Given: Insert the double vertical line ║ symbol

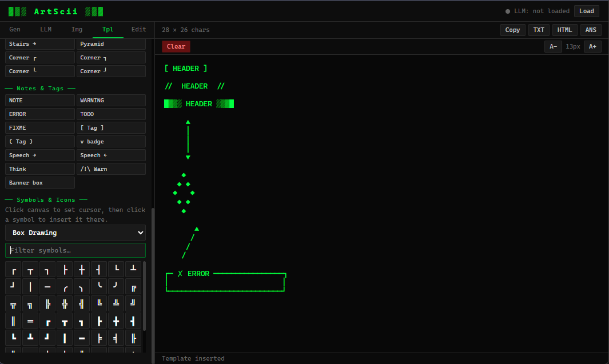Looking at the screenshot, I should coord(13,321).
